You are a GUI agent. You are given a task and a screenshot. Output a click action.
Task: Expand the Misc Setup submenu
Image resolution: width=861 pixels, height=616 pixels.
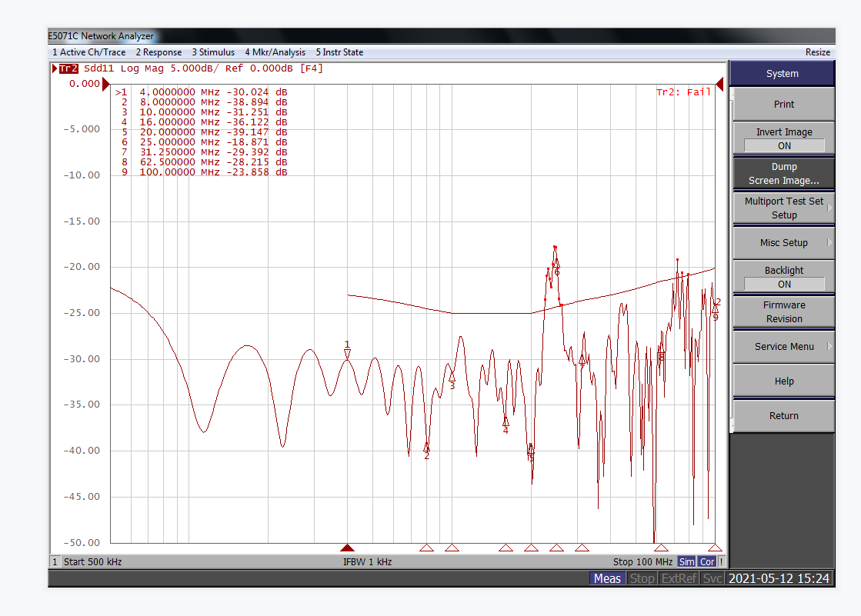pos(783,243)
